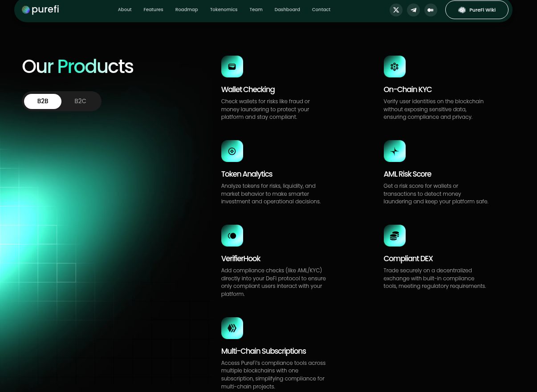This screenshot has width=537, height=392.
Task: Click the Wallet Checking product icon
Action: [x=232, y=67]
